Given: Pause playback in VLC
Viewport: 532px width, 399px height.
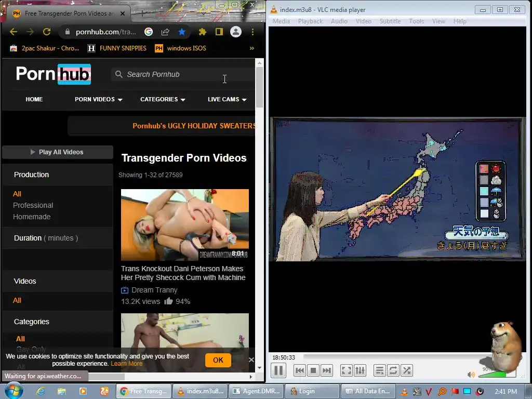Looking at the screenshot, I should coord(278,370).
